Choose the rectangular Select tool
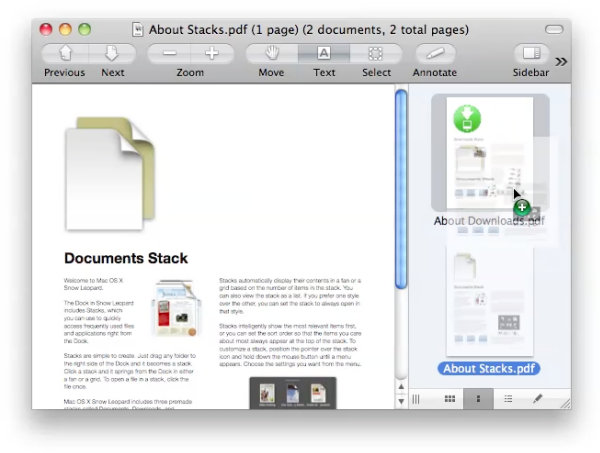The height and width of the screenshot is (453, 600). coord(376,54)
